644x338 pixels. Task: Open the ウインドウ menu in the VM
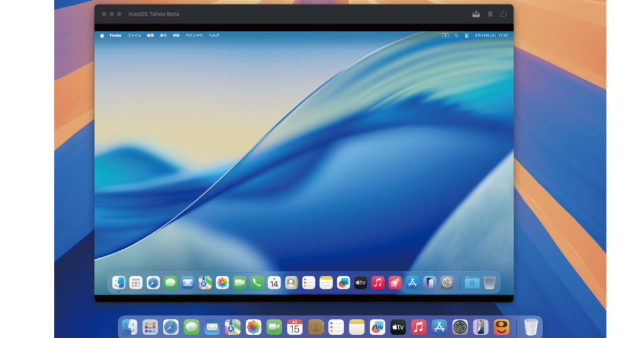click(x=194, y=36)
